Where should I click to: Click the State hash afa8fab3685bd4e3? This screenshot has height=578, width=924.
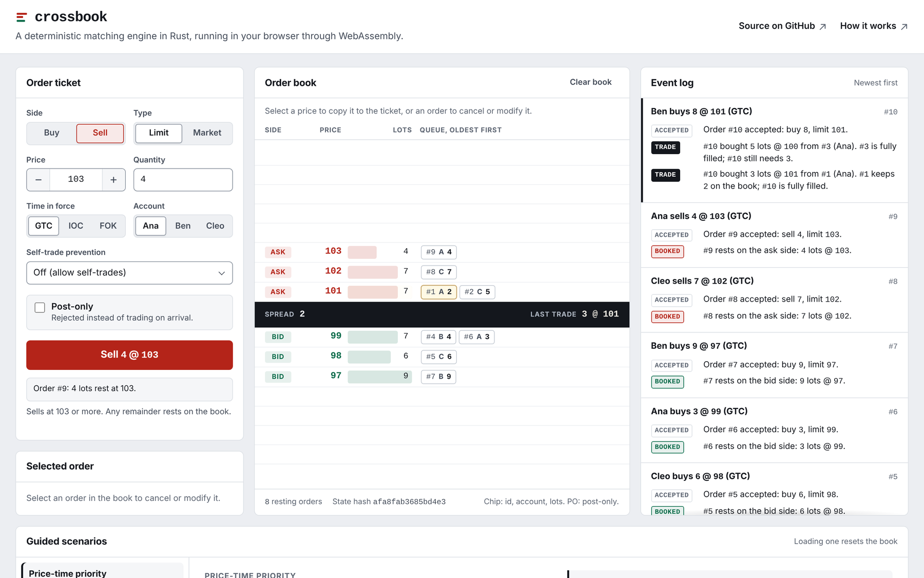coord(389,501)
